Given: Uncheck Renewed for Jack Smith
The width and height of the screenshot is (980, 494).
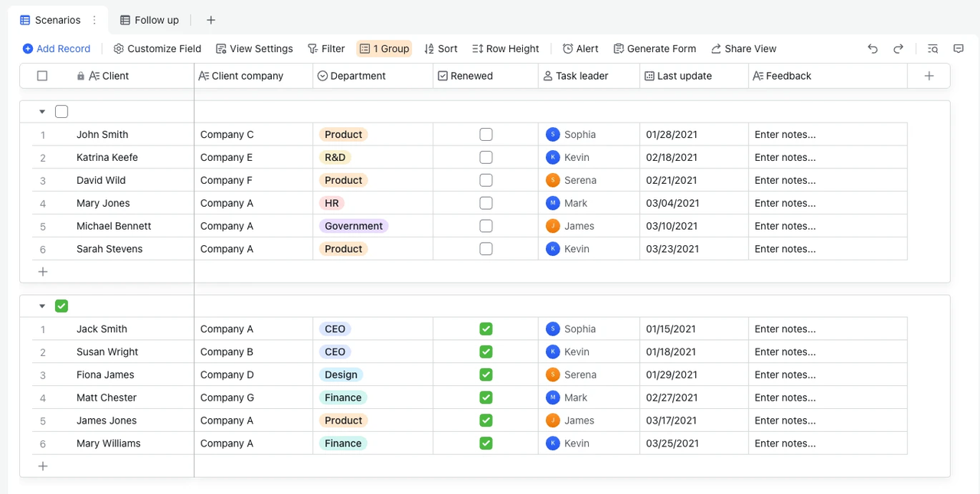Looking at the screenshot, I should pos(485,329).
